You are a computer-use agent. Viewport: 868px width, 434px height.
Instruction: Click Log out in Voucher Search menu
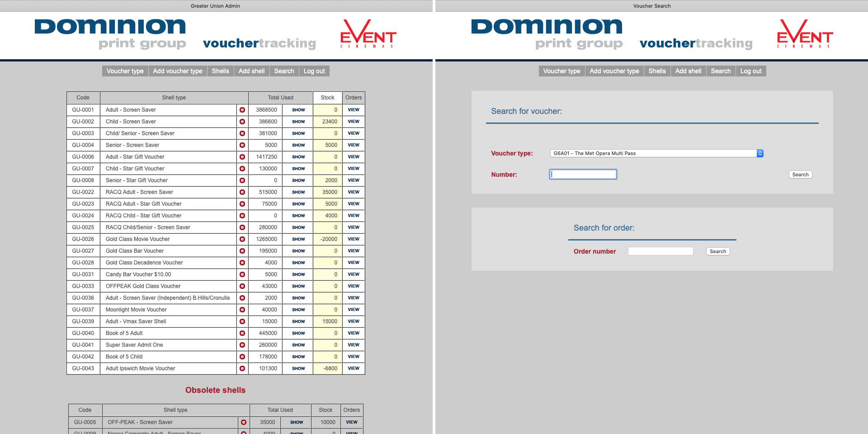click(x=750, y=71)
